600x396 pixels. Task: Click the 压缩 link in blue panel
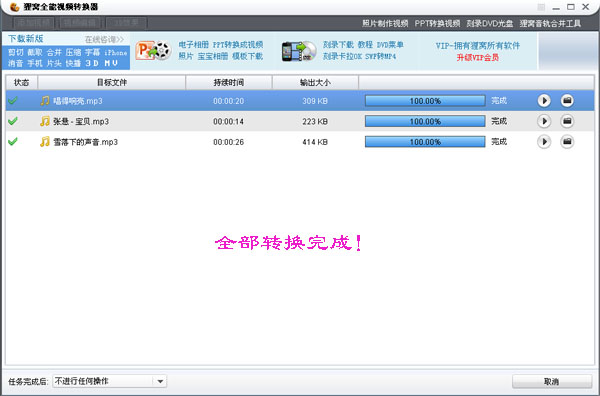click(x=73, y=52)
